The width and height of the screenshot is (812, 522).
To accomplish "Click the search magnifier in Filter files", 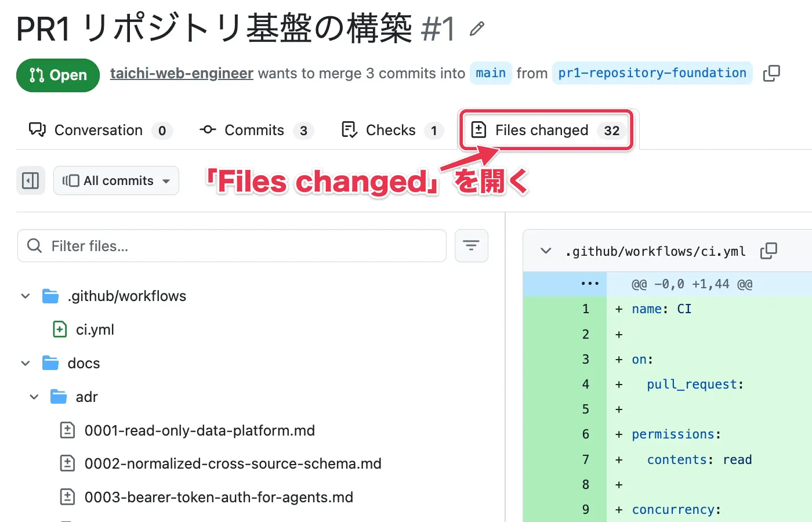I will click(x=35, y=246).
